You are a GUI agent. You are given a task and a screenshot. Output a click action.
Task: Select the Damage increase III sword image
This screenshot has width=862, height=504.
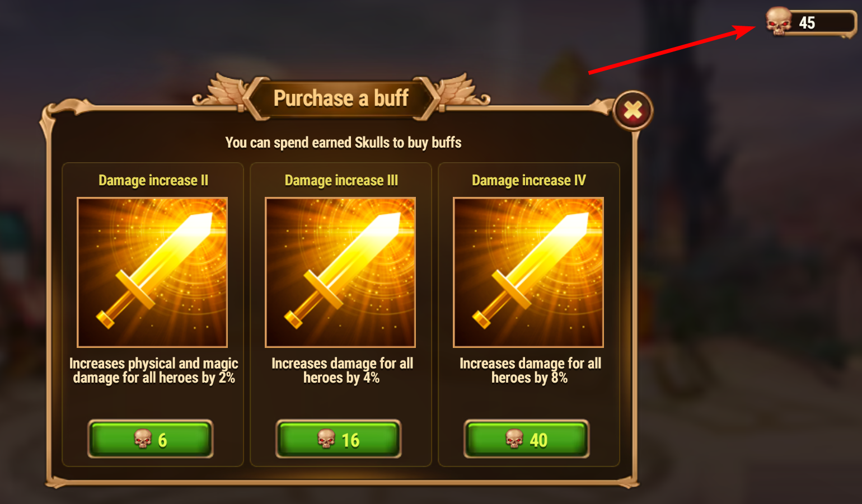340,272
